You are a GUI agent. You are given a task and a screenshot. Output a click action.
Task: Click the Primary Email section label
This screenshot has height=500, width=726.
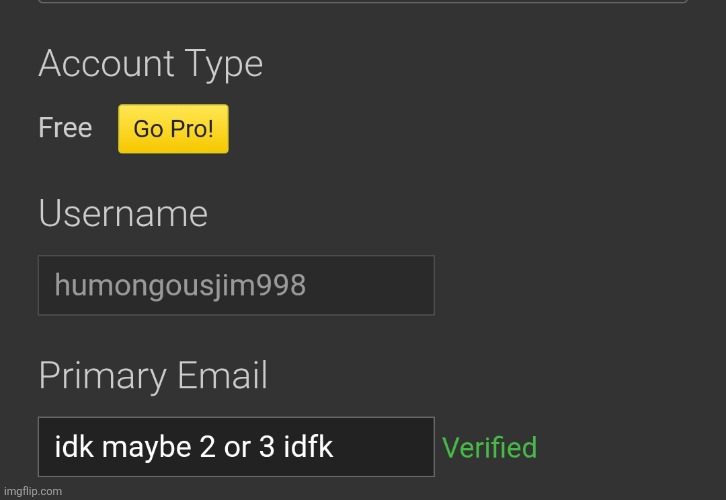coord(153,376)
